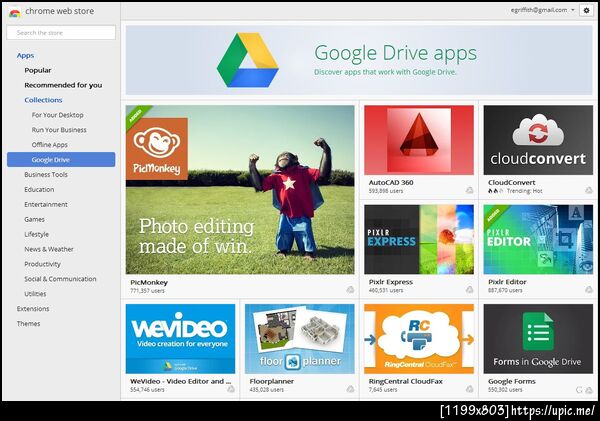The height and width of the screenshot is (421, 600).
Task: Click the Drive icon on CloudConvert card
Action: 589,190
